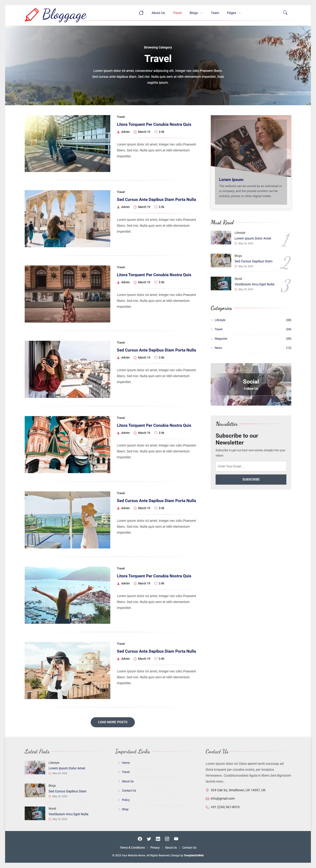
Task: Open Team in top navigation
Action: [x=215, y=13]
